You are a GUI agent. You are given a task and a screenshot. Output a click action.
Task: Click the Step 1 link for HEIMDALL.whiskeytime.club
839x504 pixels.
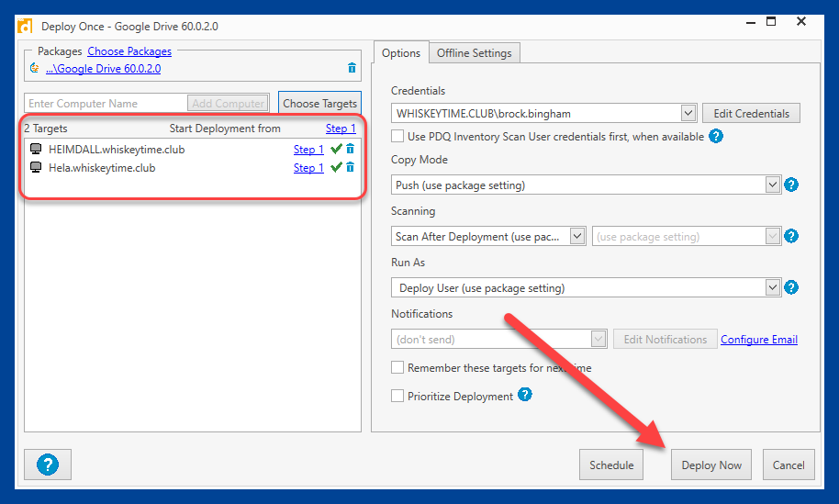click(308, 150)
